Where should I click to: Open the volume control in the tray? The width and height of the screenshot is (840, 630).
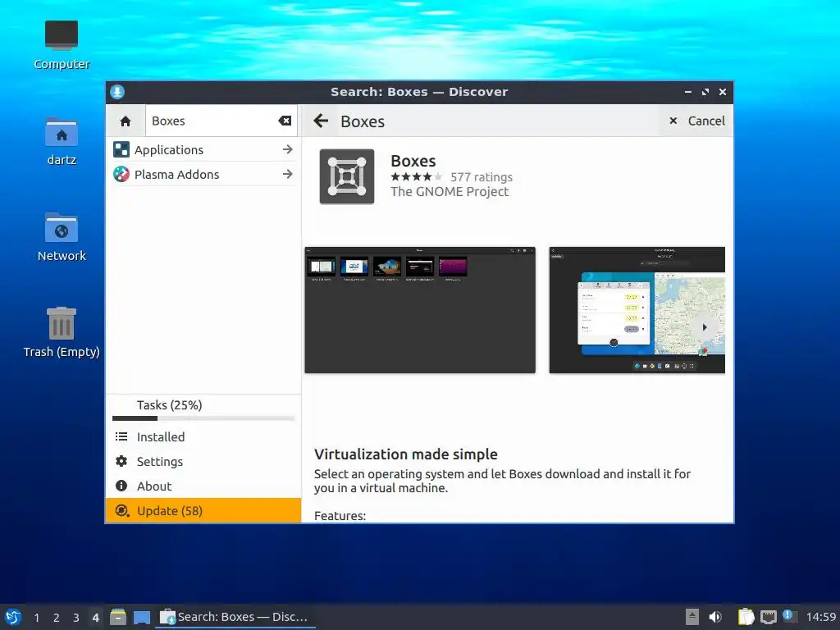[x=715, y=617]
